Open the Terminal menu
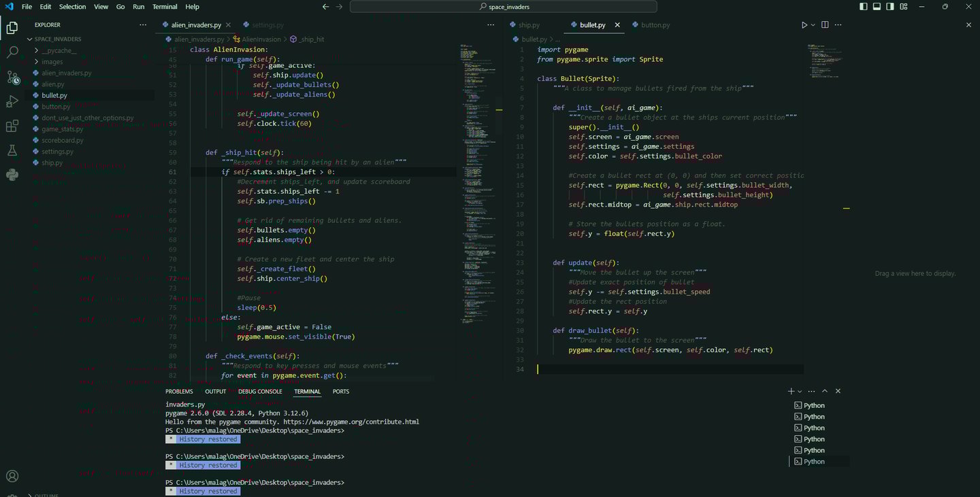980x497 pixels. [165, 7]
